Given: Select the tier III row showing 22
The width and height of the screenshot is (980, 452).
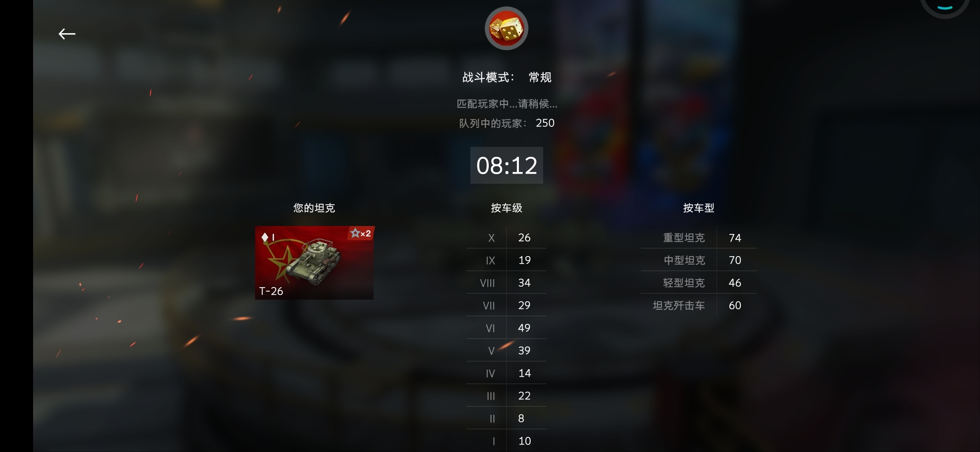Looking at the screenshot, I should (x=506, y=395).
